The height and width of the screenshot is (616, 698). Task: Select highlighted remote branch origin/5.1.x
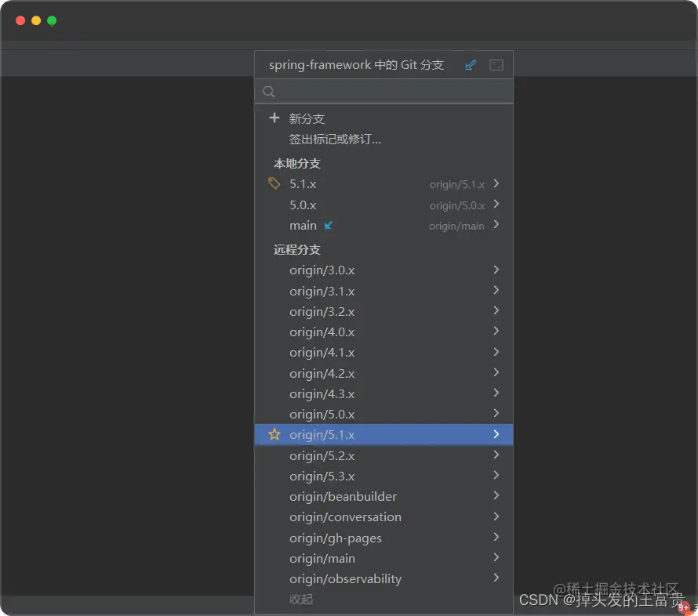click(322, 435)
